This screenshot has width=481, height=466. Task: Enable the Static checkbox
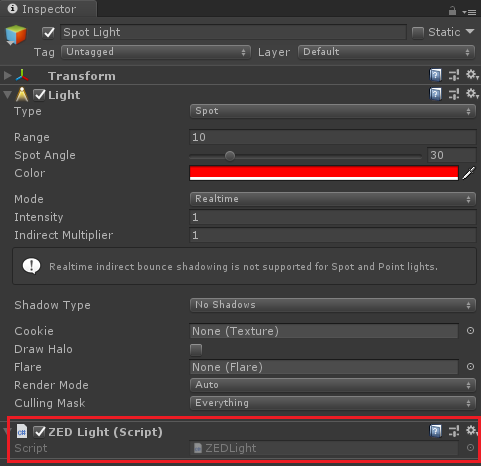418,33
